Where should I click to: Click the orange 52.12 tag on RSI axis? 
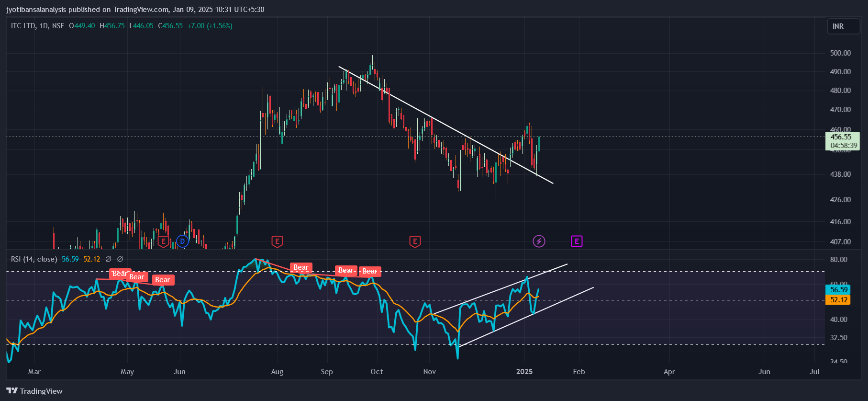point(838,300)
